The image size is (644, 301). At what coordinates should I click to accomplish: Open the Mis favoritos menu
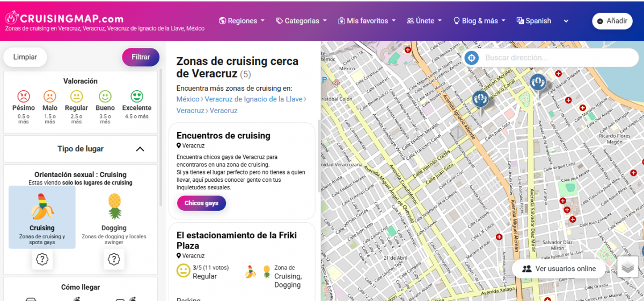[x=367, y=21]
